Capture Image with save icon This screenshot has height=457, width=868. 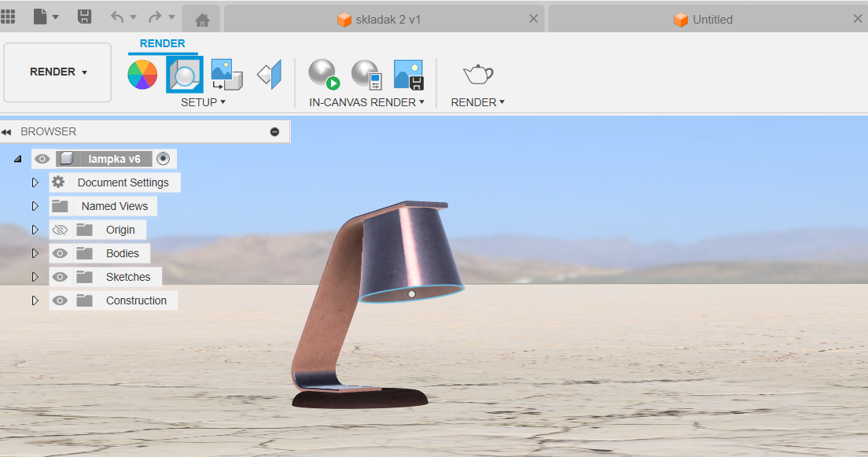click(409, 74)
